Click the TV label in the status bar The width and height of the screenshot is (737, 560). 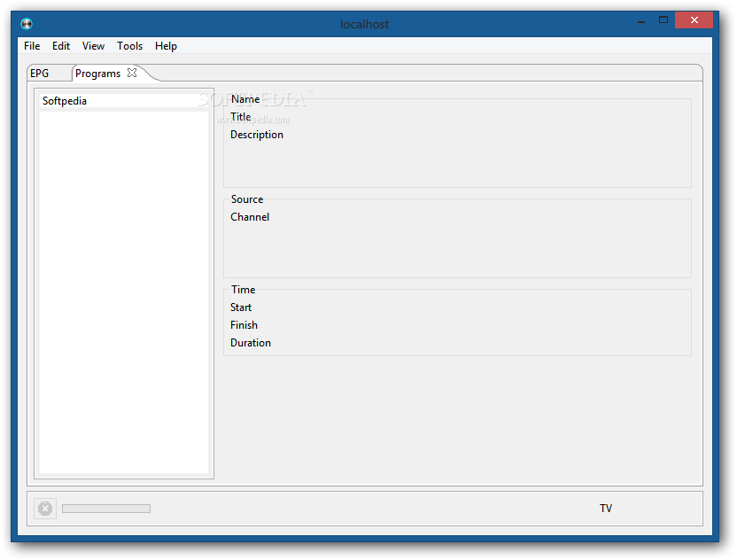pyautogui.click(x=606, y=509)
